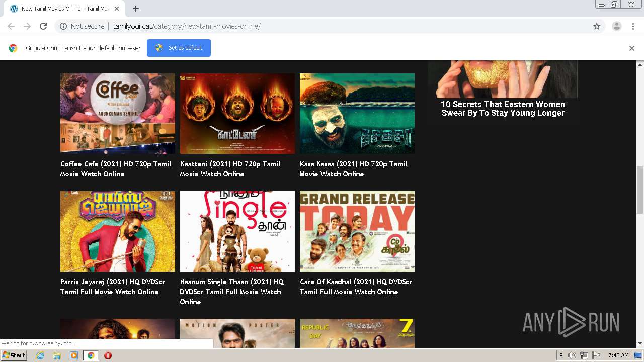This screenshot has width=644, height=362.
Task: Open the Chrome profile avatar
Action: click(x=617, y=26)
